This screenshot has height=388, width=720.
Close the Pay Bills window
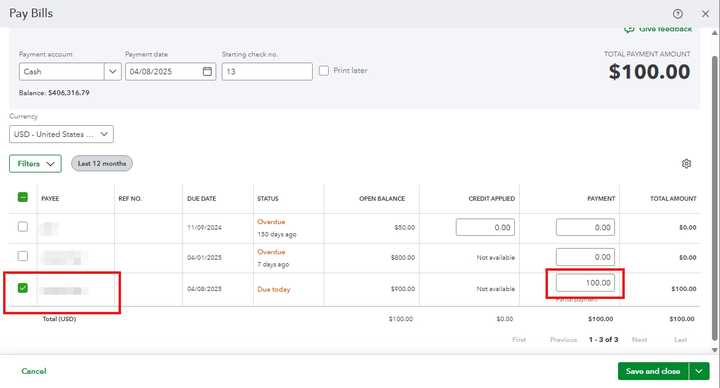705,14
